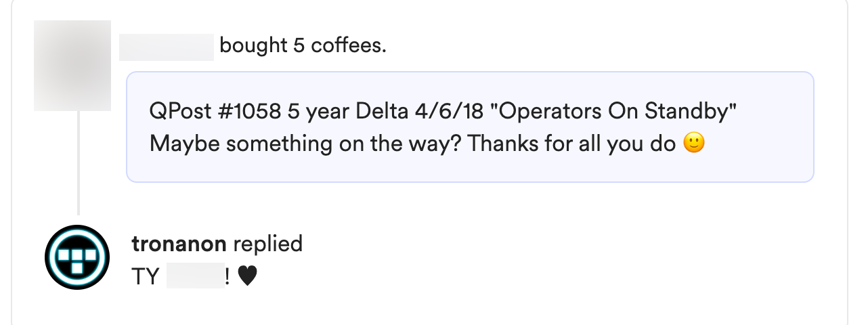This screenshot has width=868, height=325.
Task: Click the vertical thread connector line
Action: tap(79, 162)
